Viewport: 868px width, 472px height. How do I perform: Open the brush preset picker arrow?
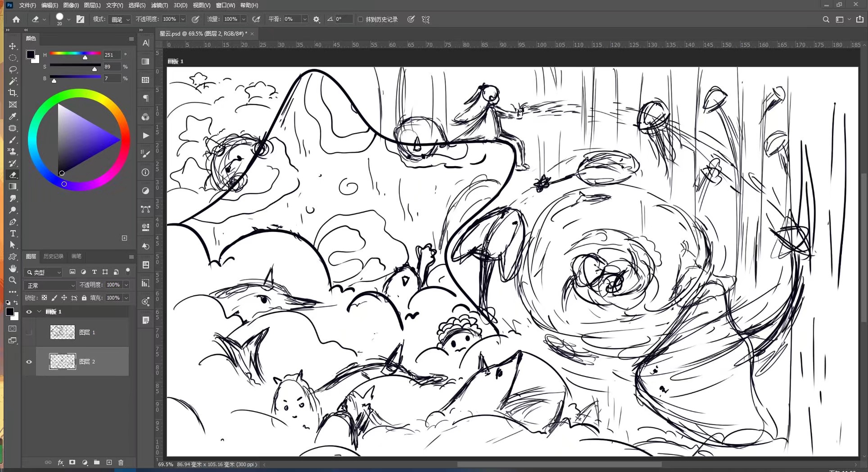pos(69,19)
